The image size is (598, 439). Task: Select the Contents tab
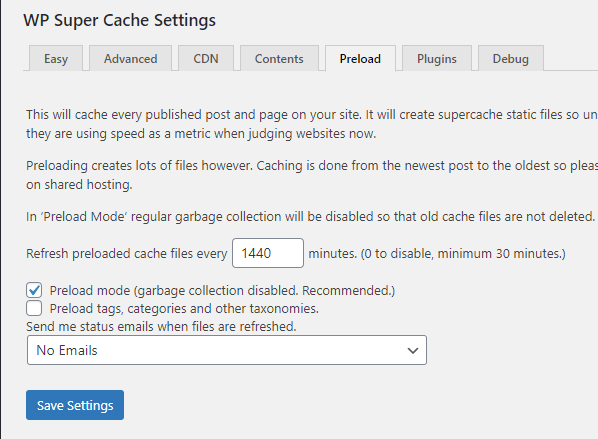tap(279, 58)
